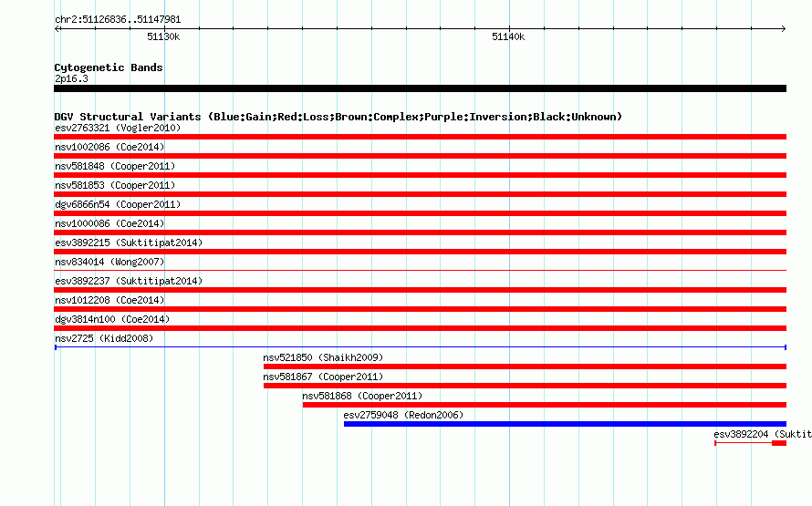Open variant esv2763321 (Vogler2010) label

coord(118,128)
